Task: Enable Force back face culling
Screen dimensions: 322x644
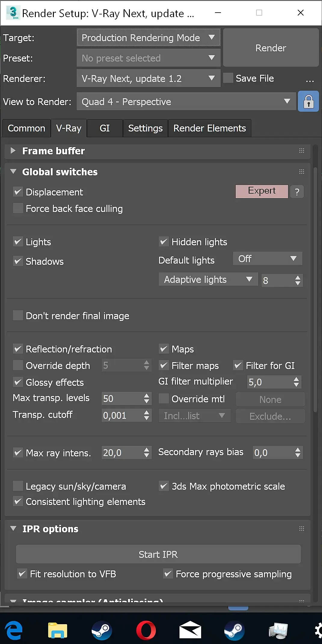Action: [18, 208]
